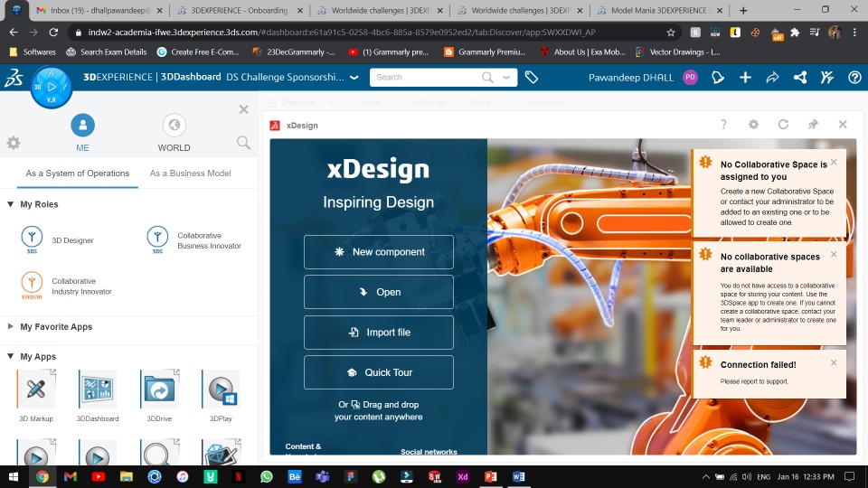Click the share arrow icon in top bar
Screen dimensions: 868x488
(x=772, y=78)
